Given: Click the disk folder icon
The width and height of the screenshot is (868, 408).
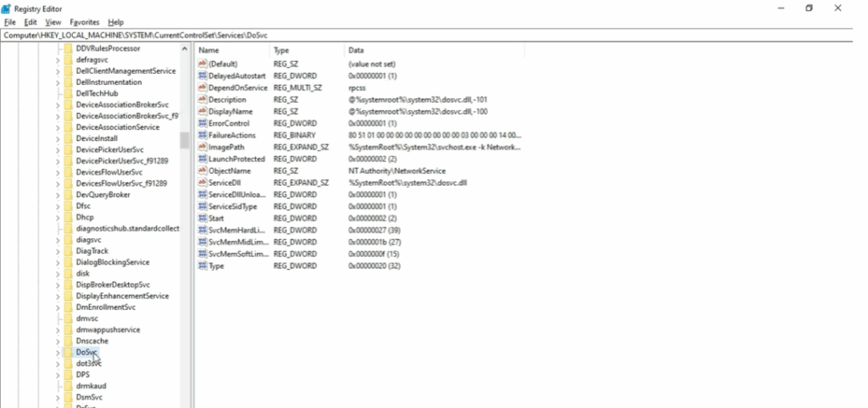Looking at the screenshot, I should tap(68, 273).
